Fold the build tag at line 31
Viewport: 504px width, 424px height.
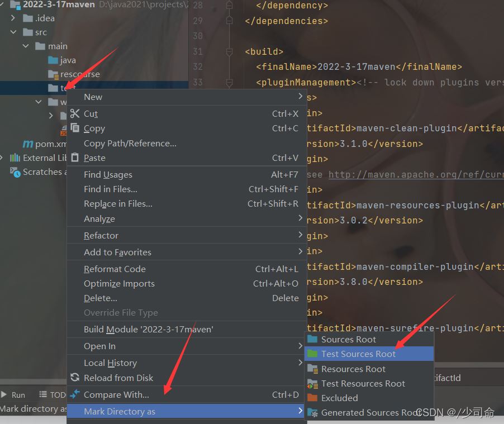[229, 51]
